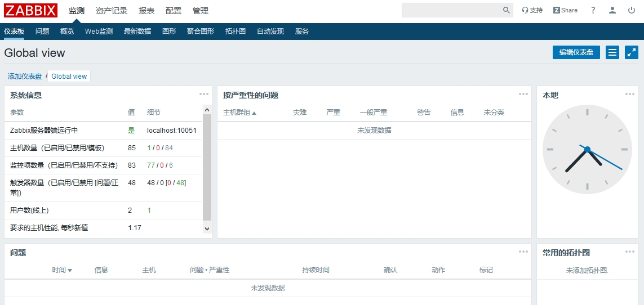
Task: Open the Support headset link
Action: click(532, 11)
